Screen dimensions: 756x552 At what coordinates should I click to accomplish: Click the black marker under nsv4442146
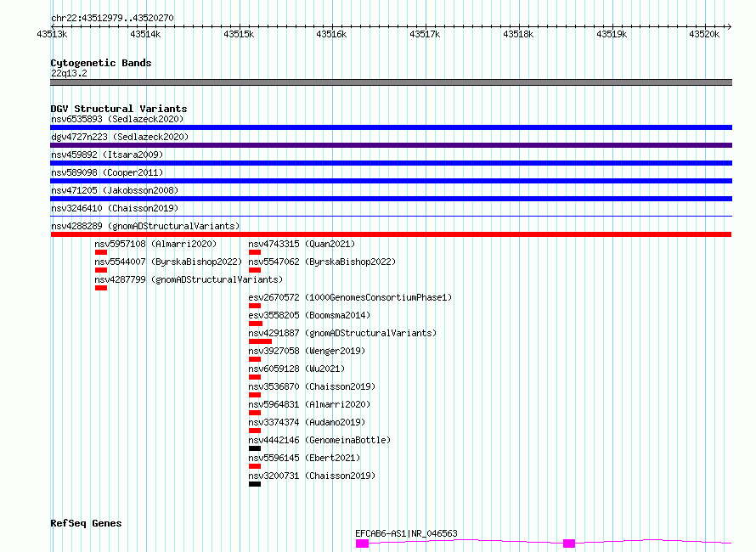[x=255, y=448]
